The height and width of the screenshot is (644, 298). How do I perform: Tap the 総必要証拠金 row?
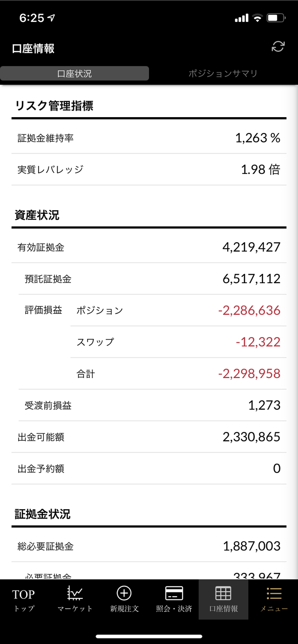pyautogui.click(x=149, y=546)
